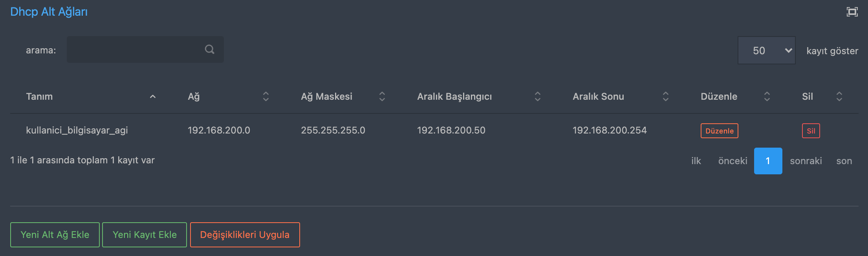The height and width of the screenshot is (256, 868).
Task: Apply changes with Değişiklikleri Uygula
Action: pos(245,235)
